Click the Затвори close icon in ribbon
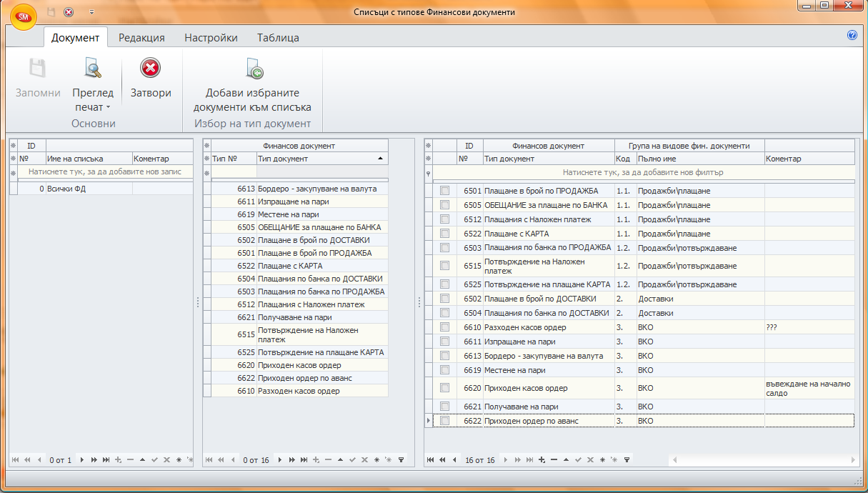This screenshot has width=868, height=493. tap(150, 69)
